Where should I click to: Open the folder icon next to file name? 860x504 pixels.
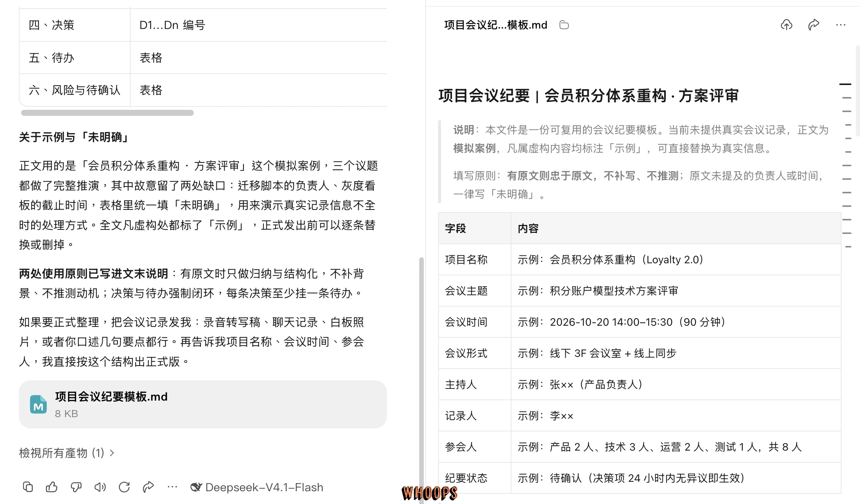point(564,25)
